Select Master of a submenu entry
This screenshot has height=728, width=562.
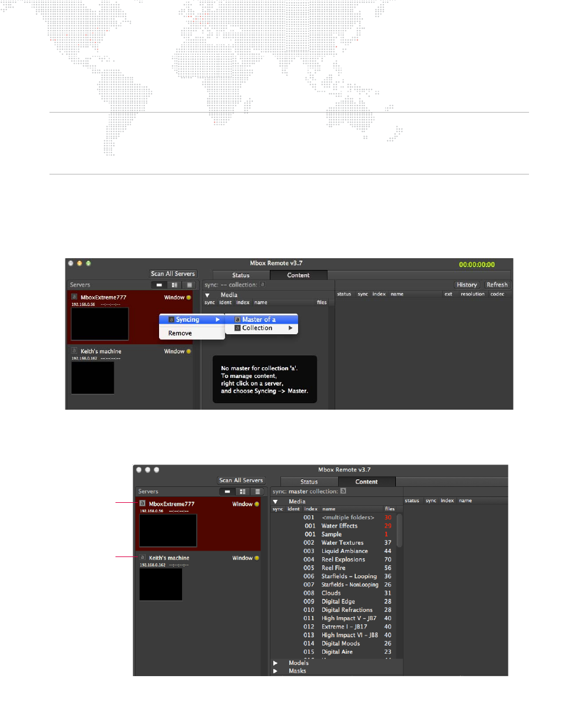pyautogui.click(x=262, y=319)
